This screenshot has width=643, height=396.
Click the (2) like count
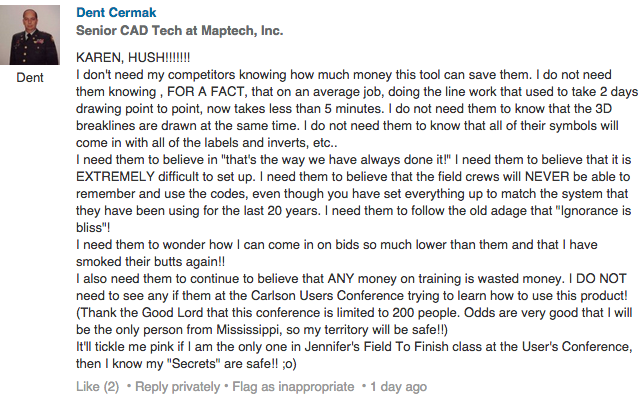coord(111,386)
